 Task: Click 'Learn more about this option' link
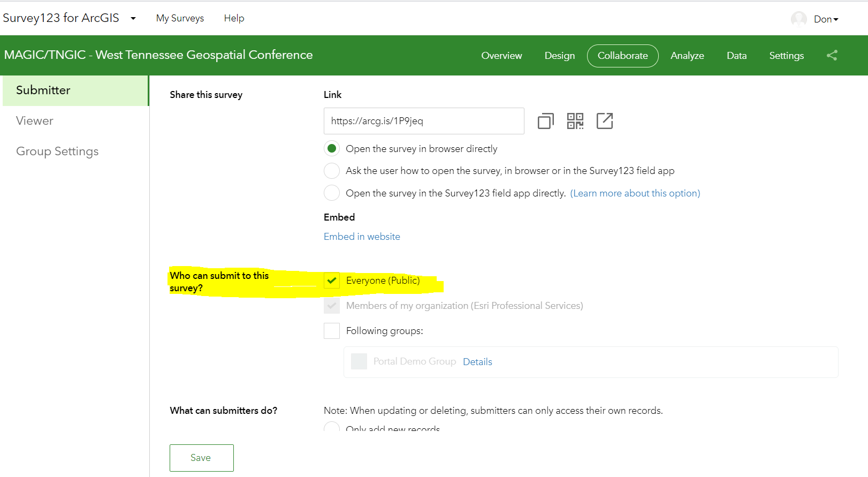click(x=635, y=193)
